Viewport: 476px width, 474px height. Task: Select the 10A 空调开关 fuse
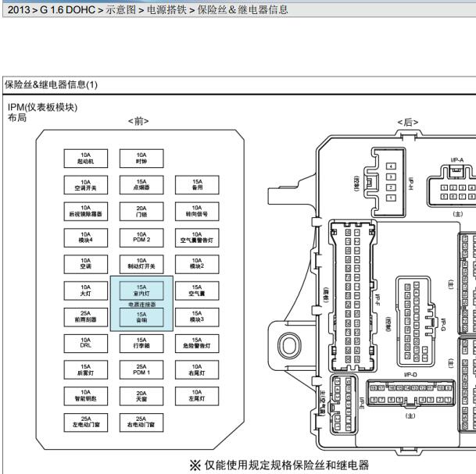pos(86,185)
